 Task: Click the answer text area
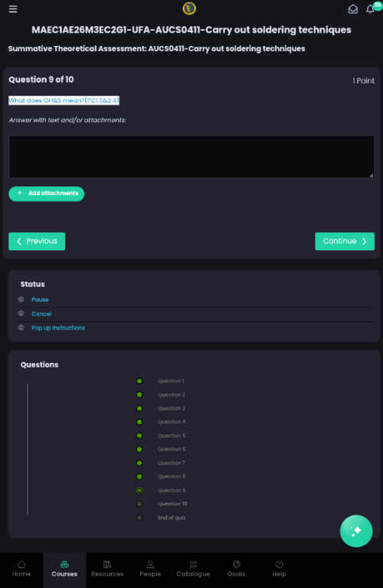pyautogui.click(x=191, y=157)
